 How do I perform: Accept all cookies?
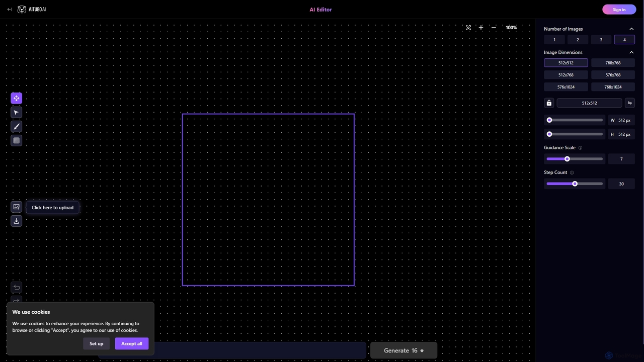click(132, 343)
